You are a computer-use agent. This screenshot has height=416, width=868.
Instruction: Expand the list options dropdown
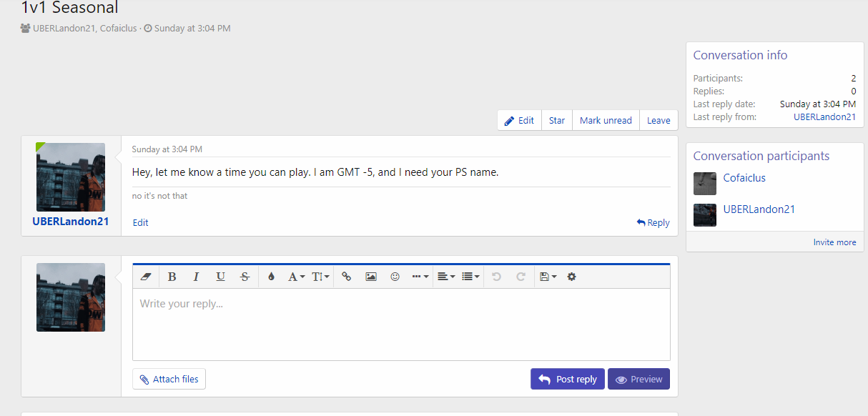470,277
